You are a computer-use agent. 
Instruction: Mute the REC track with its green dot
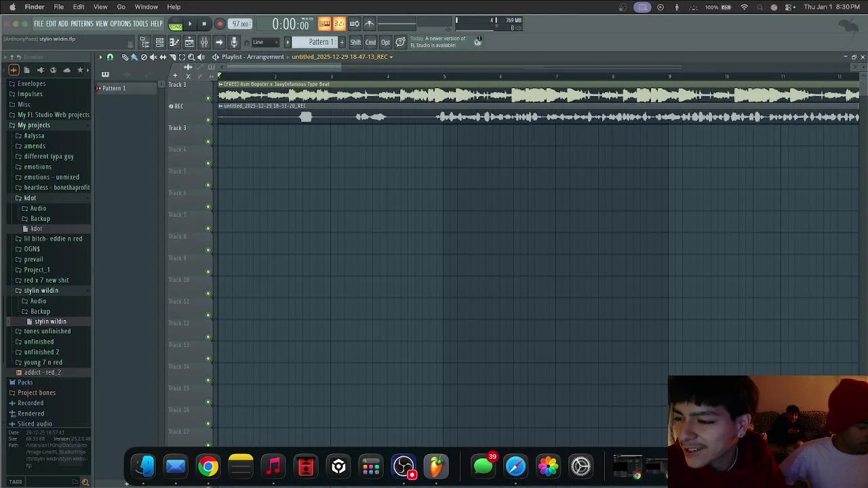click(208, 120)
